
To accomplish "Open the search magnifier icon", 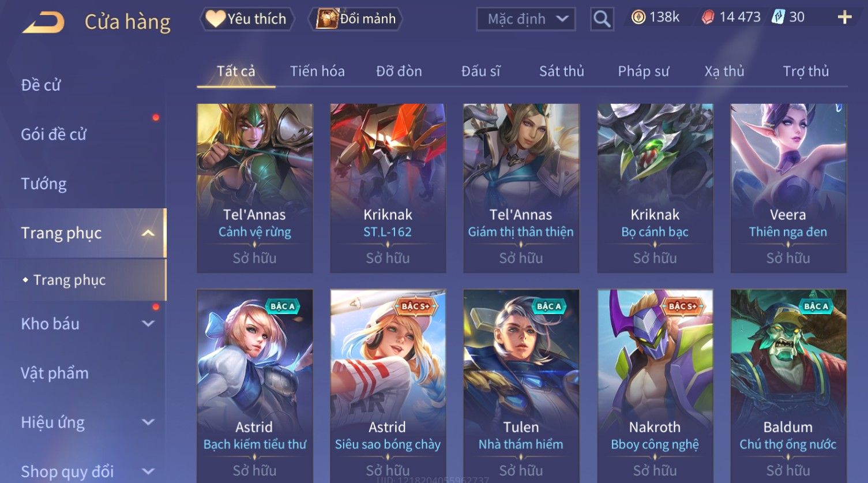I will (602, 19).
